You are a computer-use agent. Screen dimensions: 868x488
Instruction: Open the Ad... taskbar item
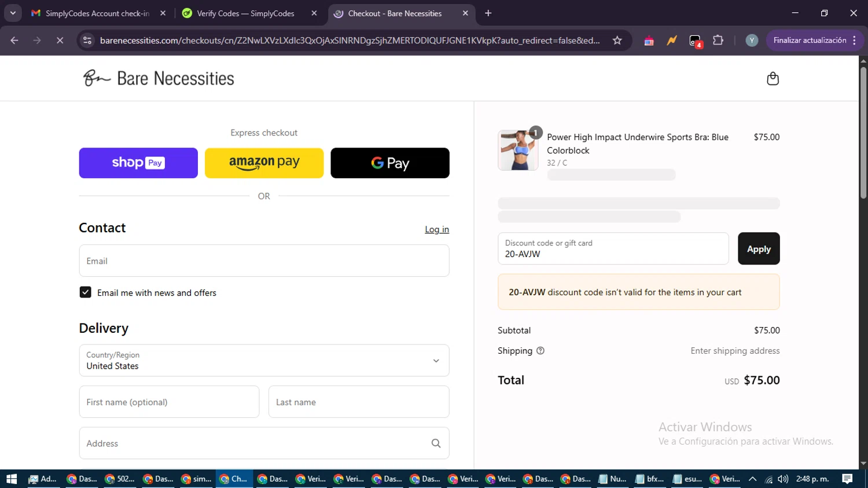pyautogui.click(x=43, y=479)
